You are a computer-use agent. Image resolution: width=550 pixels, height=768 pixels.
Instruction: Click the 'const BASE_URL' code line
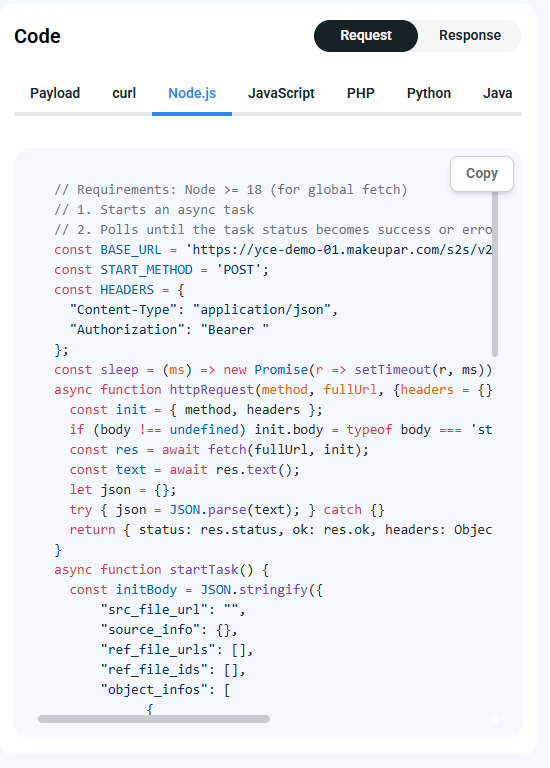point(273,250)
